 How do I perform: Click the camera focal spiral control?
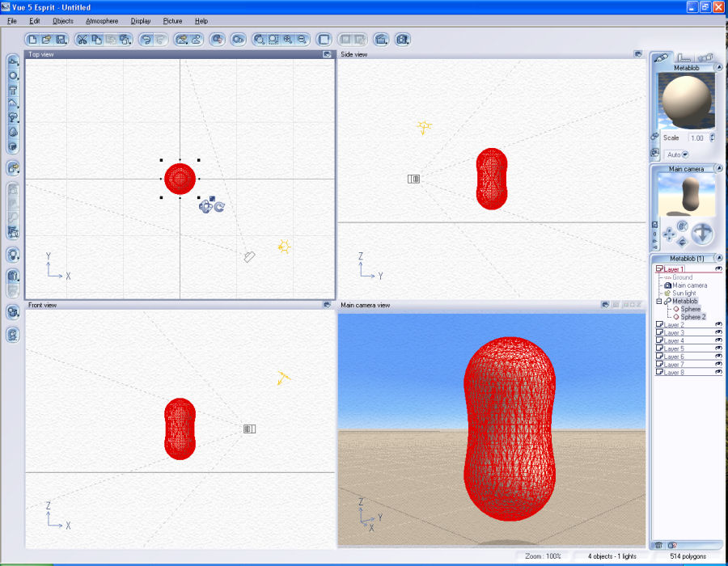(682, 226)
